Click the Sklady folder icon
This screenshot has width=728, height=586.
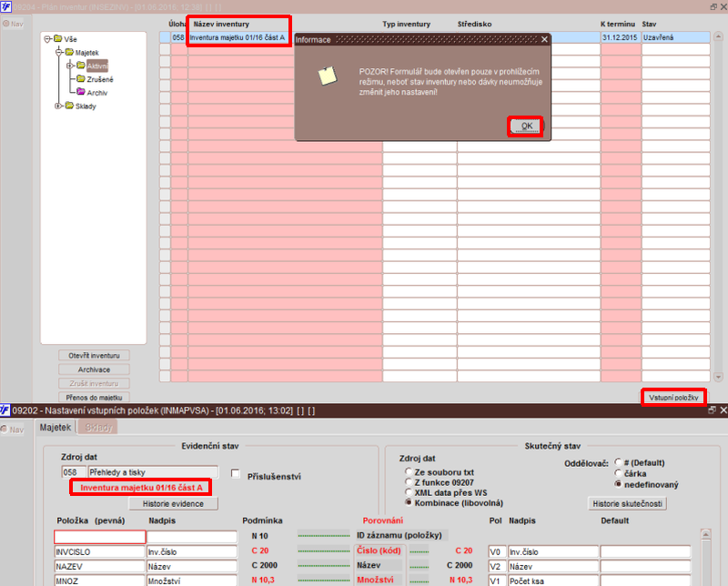pyautogui.click(x=70, y=106)
